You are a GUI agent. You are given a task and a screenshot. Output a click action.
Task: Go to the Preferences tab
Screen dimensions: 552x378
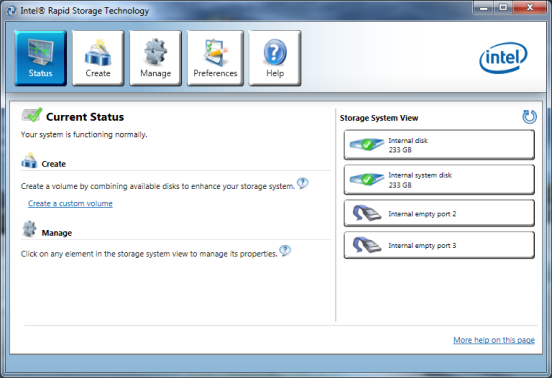[215, 58]
